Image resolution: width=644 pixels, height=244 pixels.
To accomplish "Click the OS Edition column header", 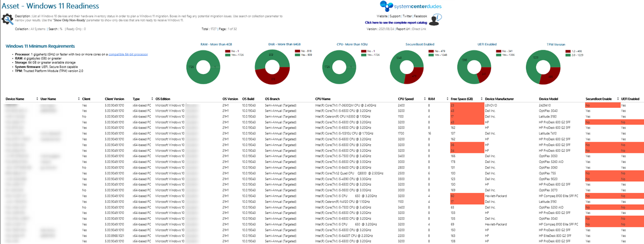I will 163,99.
